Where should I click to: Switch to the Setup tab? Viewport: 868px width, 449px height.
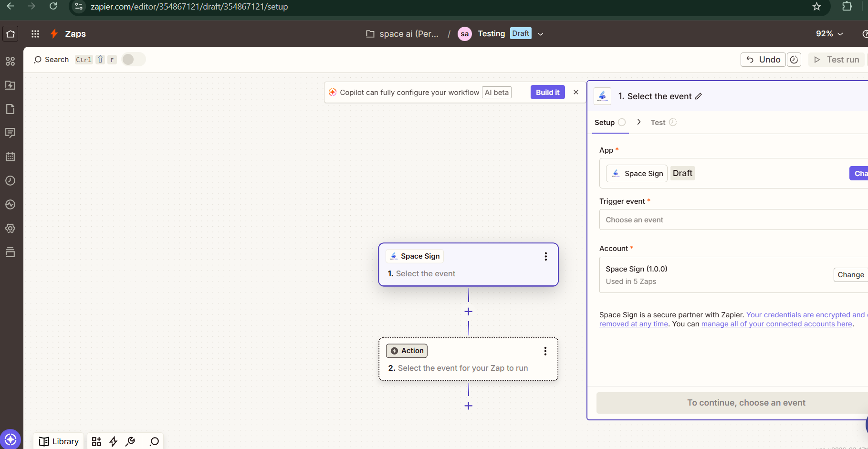coord(609,123)
